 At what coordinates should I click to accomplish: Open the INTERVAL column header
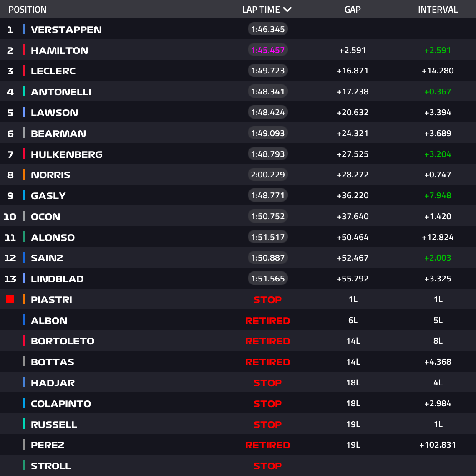click(438, 10)
